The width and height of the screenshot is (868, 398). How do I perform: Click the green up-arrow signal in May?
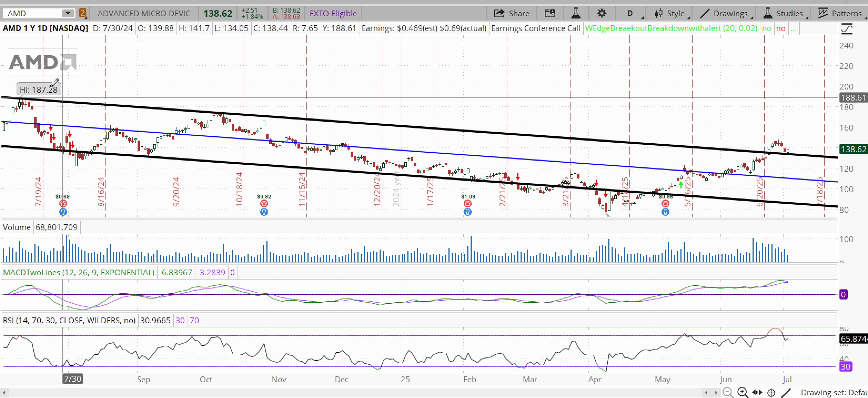(x=681, y=185)
